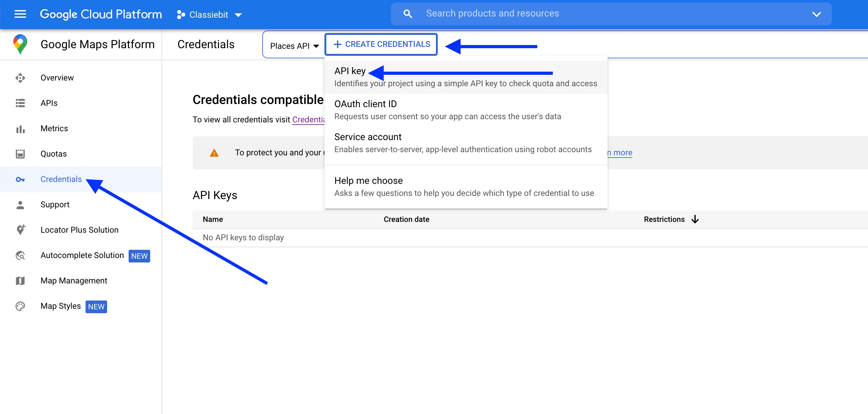
Task: Open the account chevron at top right
Action: pos(817,14)
